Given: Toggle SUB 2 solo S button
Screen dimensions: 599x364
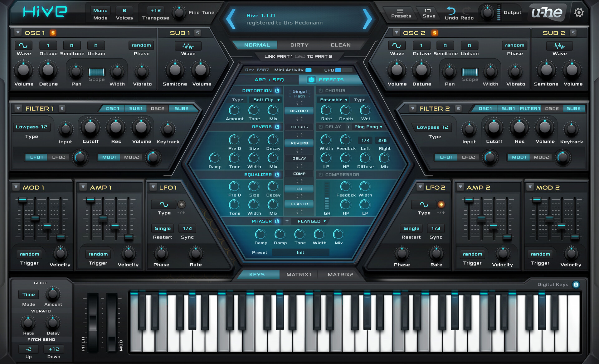Looking at the screenshot, I should [573, 33].
